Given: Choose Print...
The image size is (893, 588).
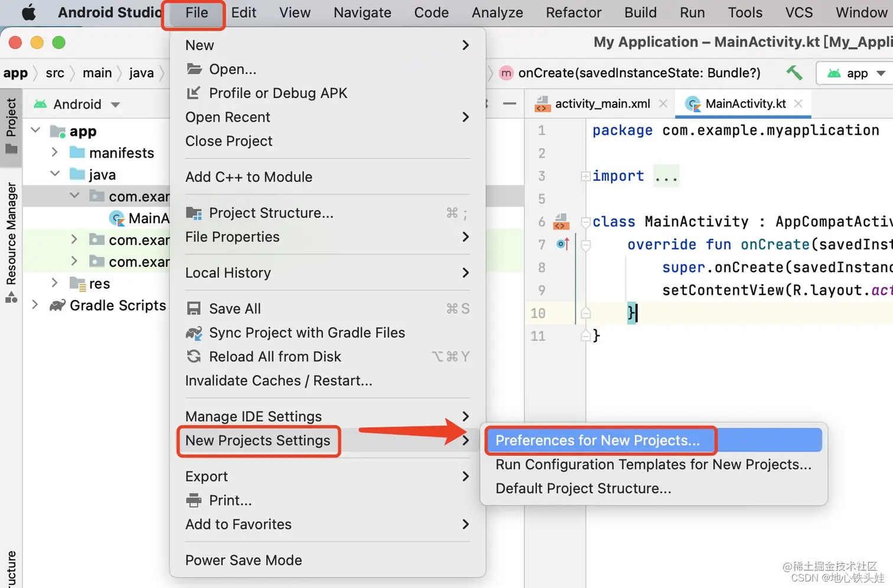Looking at the screenshot, I should coord(328,501).
